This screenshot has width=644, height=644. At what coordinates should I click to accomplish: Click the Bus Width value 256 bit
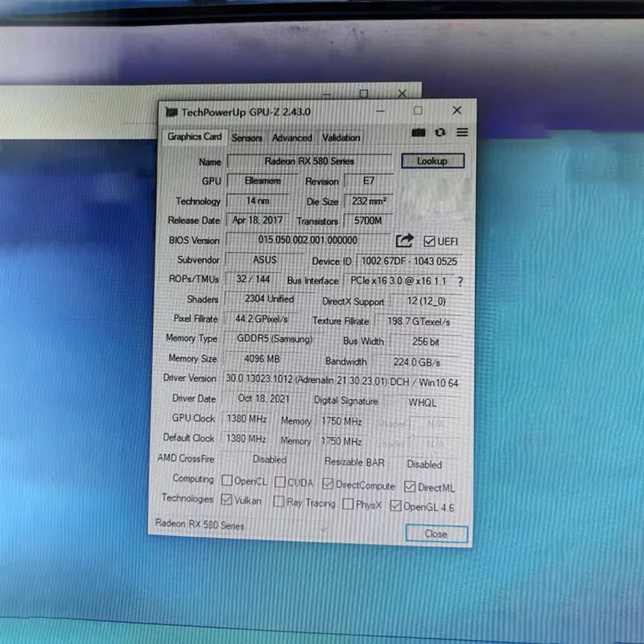click(x=426, y=341)
